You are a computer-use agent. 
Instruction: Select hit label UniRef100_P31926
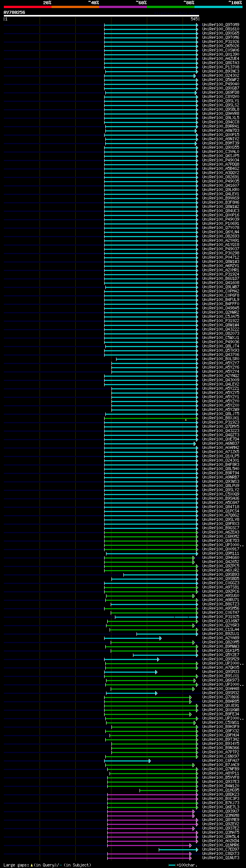pyautogui.click(x=221, y=42)
